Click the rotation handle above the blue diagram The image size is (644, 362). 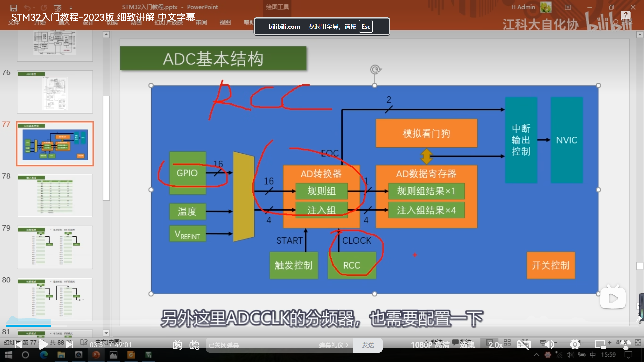[375, 70]
